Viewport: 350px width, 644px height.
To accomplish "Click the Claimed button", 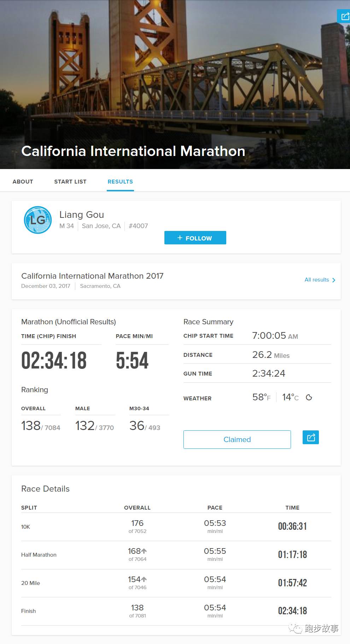I will 237,440.
